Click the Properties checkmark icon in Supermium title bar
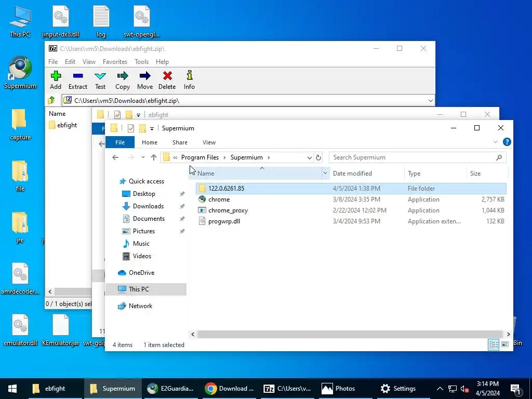The width and height of the screenshot is (532, 399). pyautogui.click(x=130, y=128)
